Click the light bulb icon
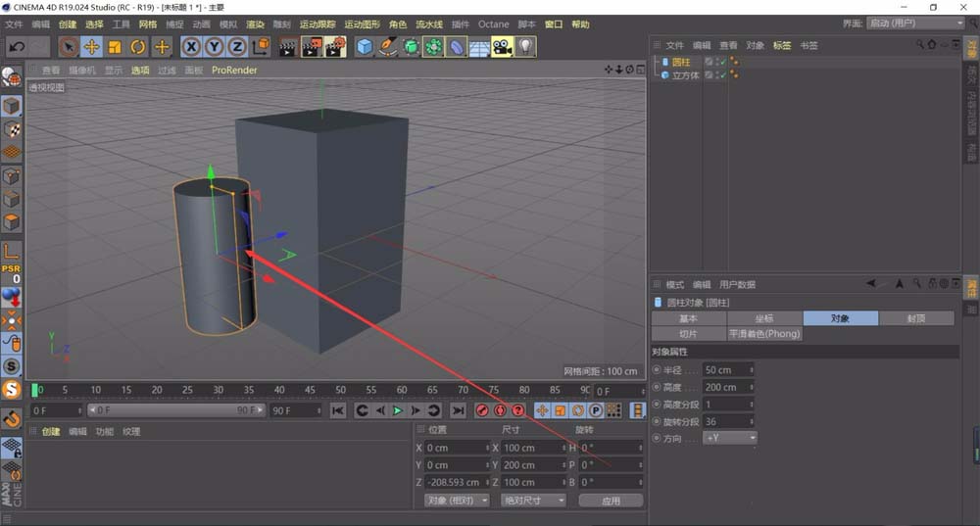The height and width of the screenshot is (526, 980). point(525,47)
